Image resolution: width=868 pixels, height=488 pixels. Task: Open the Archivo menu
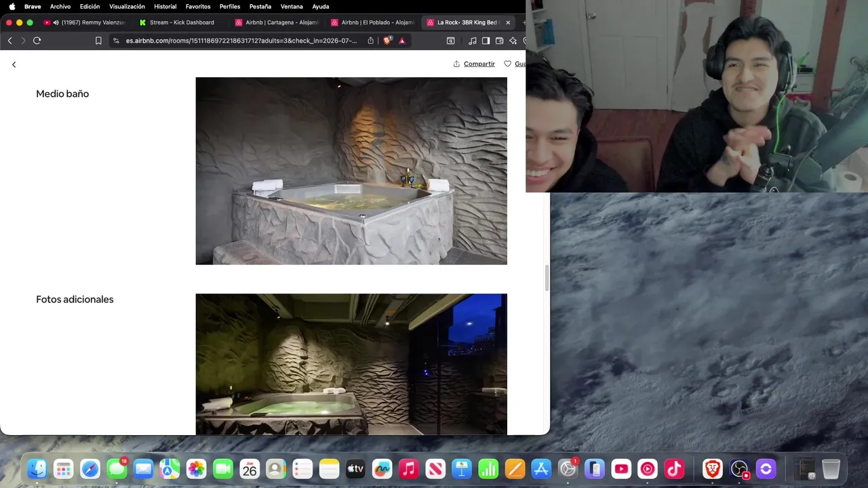[x=60, y=6]
